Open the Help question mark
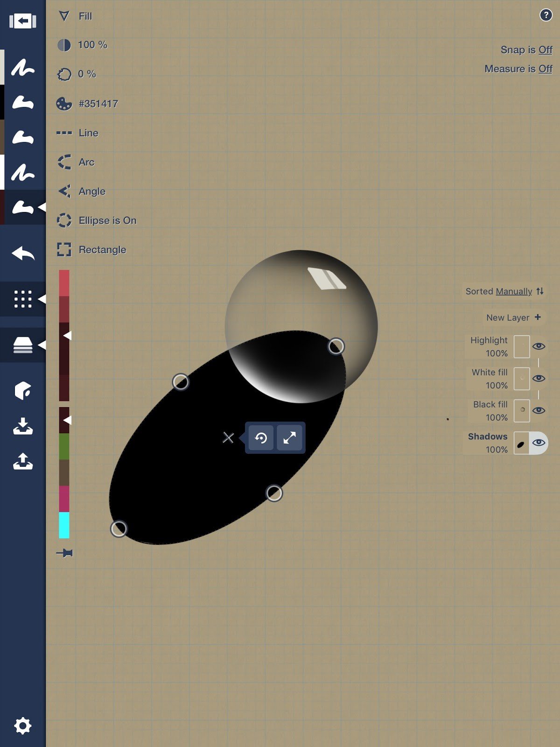 (546, 15)
